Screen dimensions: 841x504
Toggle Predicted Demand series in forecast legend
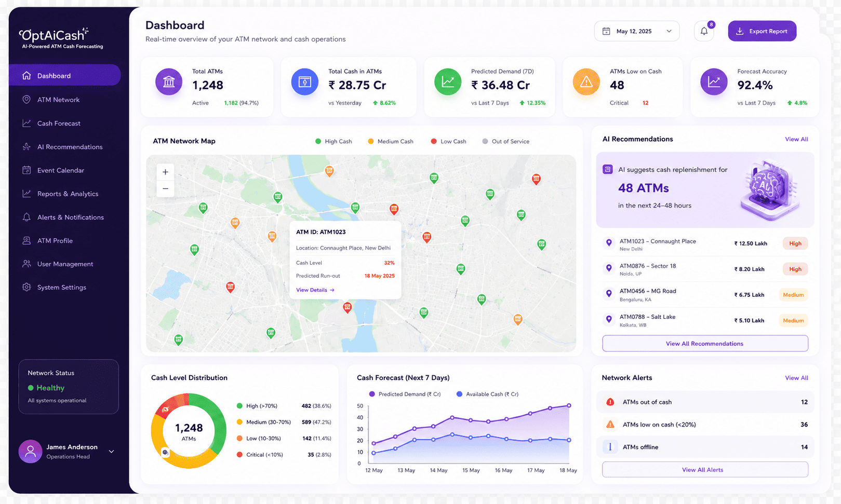click(x=405, y=394)
